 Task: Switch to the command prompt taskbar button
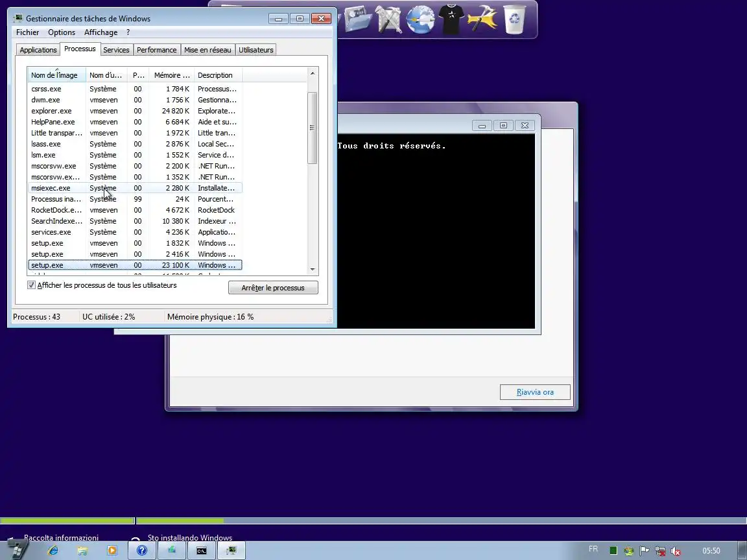202,550
